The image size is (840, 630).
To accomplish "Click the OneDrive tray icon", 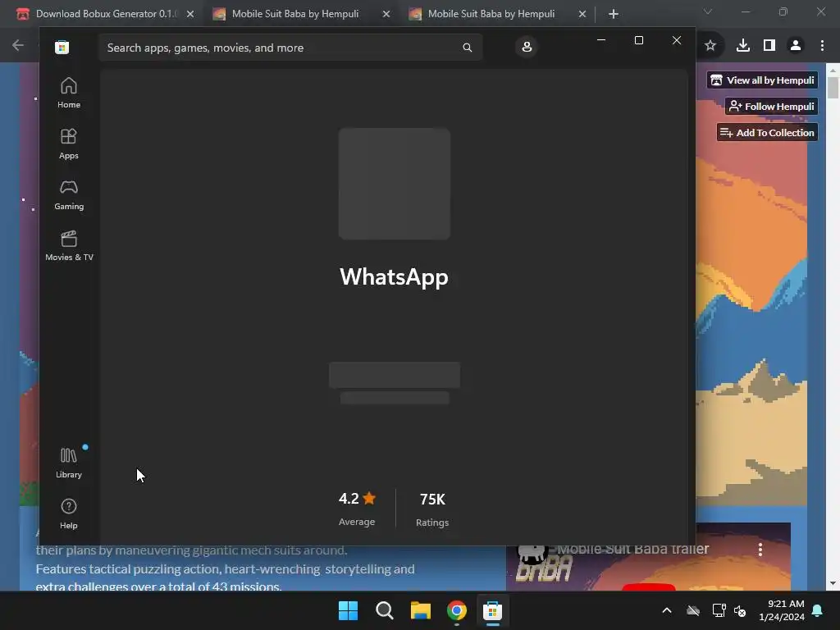I will 693,610.
